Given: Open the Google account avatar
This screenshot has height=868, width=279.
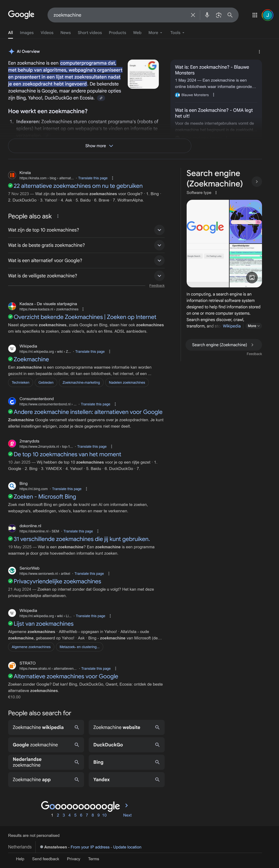Looking at the screenshot, I should click(268, 15).
